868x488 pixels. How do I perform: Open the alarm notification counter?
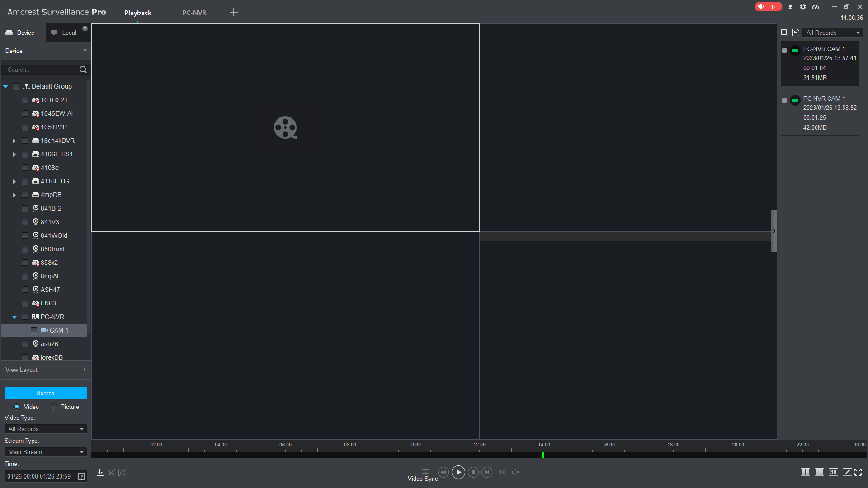768,7
